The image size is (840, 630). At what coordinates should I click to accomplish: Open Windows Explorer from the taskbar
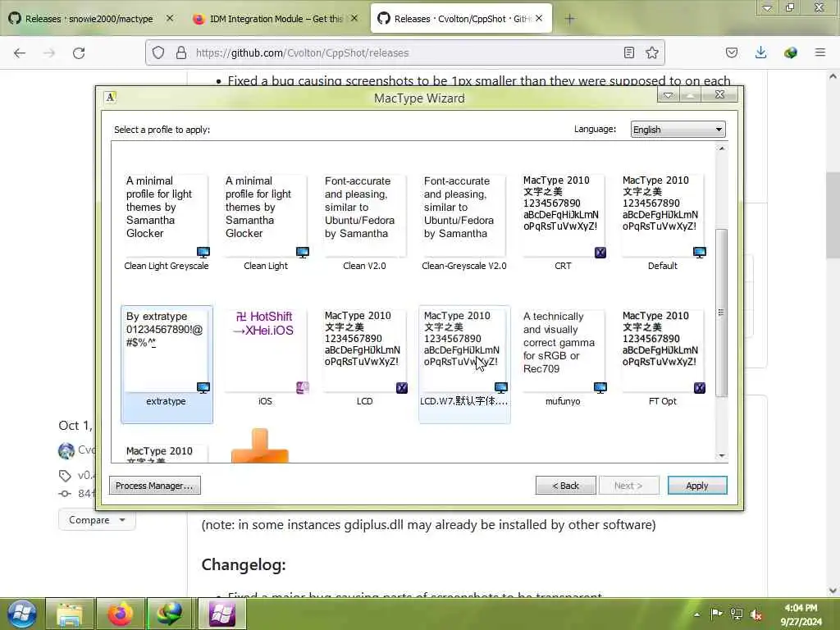[x=70, y=614]
